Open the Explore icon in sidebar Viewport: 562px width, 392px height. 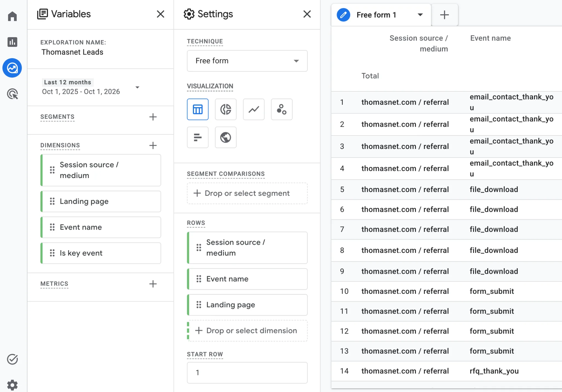[12, 68]
